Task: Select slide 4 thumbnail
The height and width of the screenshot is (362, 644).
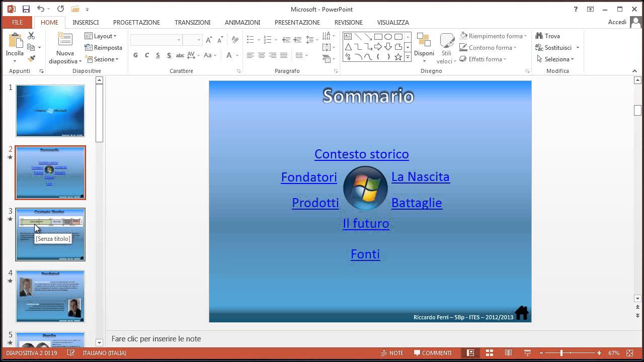Action: [x=50, y=296]
